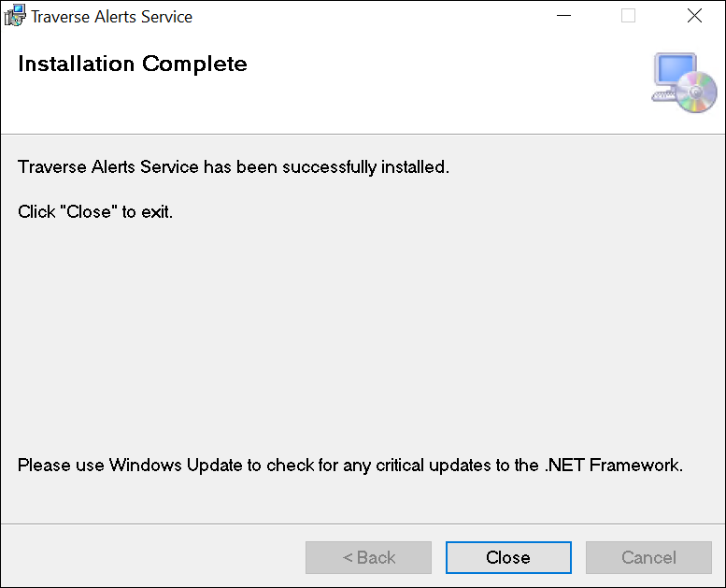726x588 pixels.
Task: Dismiss the installer with the title bar X
Action: pos(694,16)
